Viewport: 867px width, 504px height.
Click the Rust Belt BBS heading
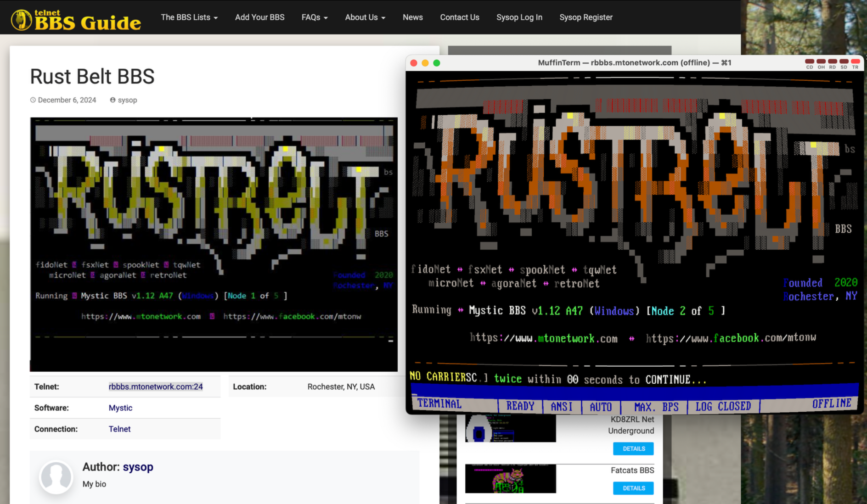point(92,76)
